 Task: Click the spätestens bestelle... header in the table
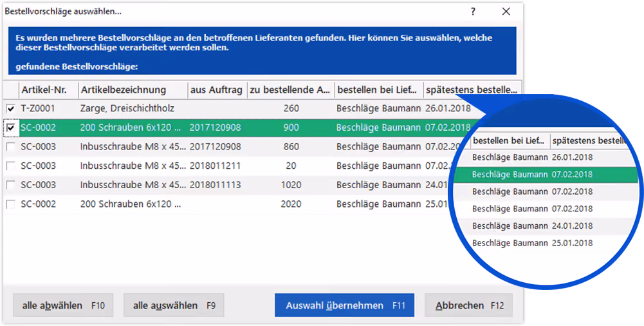(x=472, y=90)
